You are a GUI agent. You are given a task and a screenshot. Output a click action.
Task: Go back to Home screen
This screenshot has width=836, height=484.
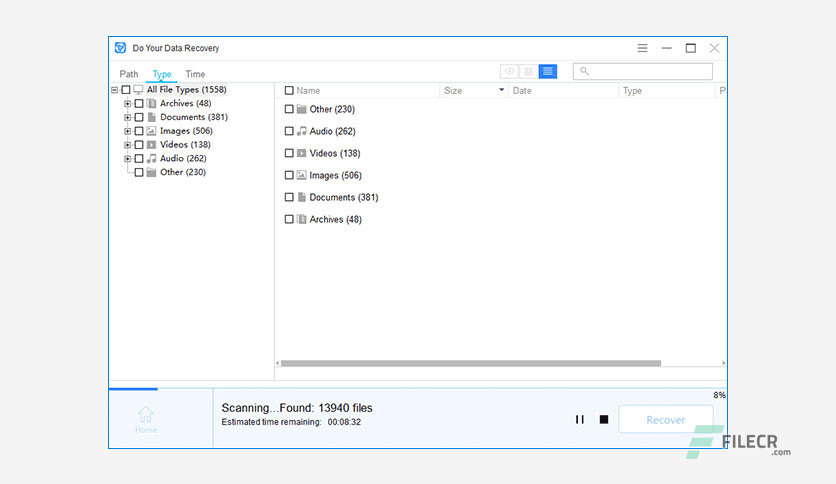146,420
